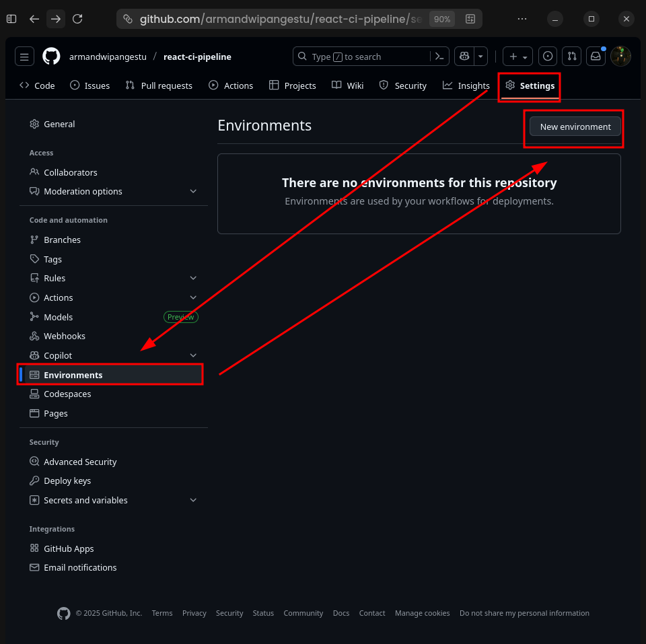Screen dimensions: 646x644
Task: Click the pull requests icon in the header
Action: (x=571, y=56)
